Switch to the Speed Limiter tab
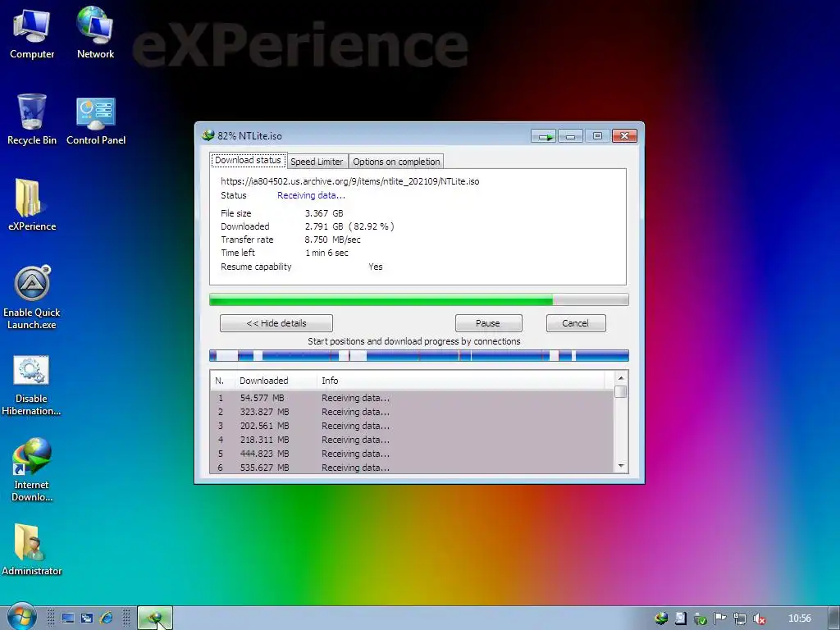The height and width of the screenshot is (630, 840). [317, 162]
